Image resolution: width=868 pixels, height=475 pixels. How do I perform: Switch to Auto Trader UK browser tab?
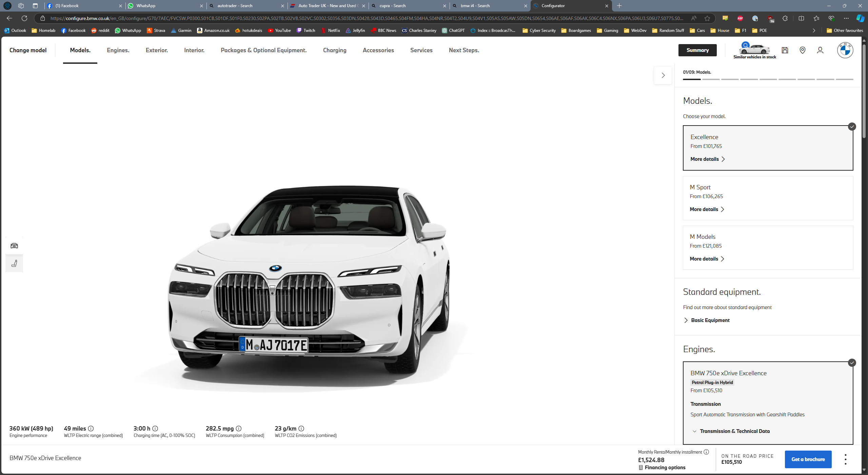point(328,6)
